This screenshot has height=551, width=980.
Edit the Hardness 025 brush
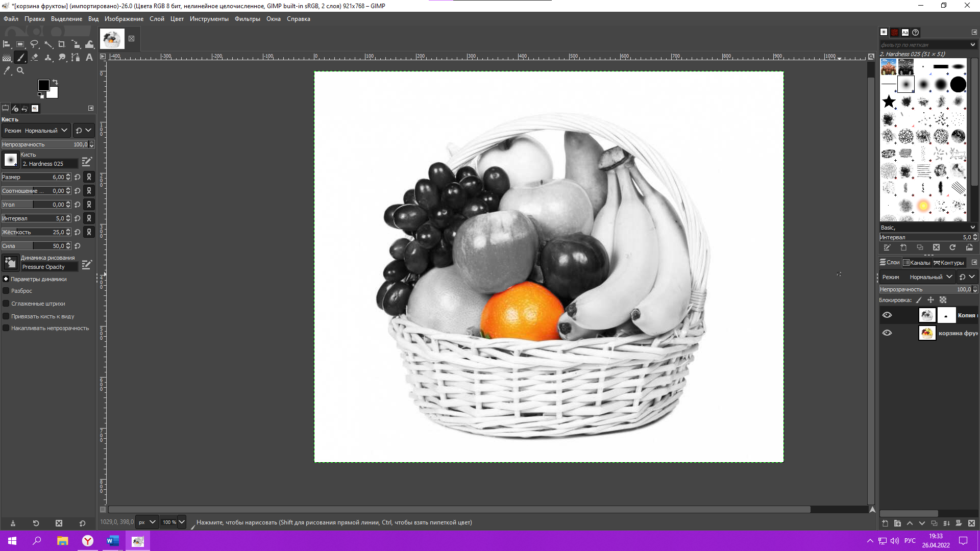pyautogui.click(x=87, y=162)
